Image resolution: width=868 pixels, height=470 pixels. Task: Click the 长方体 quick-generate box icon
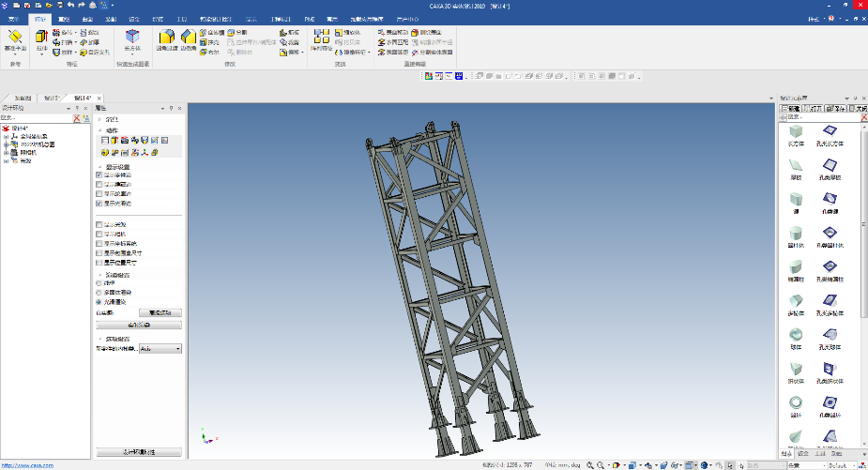(x=131, y=38)
